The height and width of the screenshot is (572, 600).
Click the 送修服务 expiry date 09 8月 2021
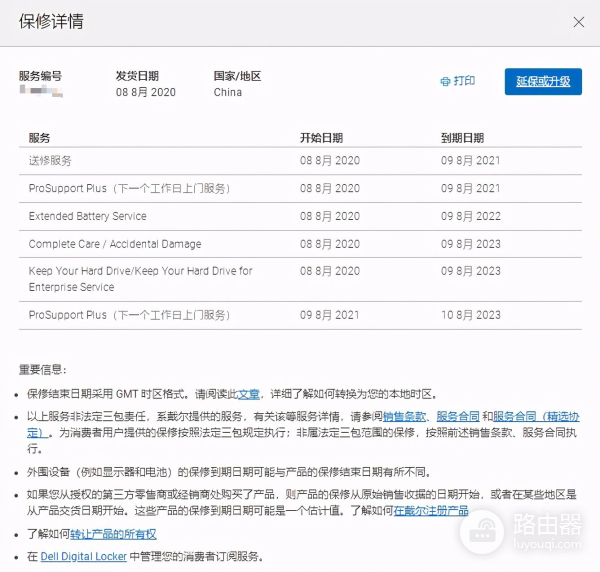tap(471, 161)
